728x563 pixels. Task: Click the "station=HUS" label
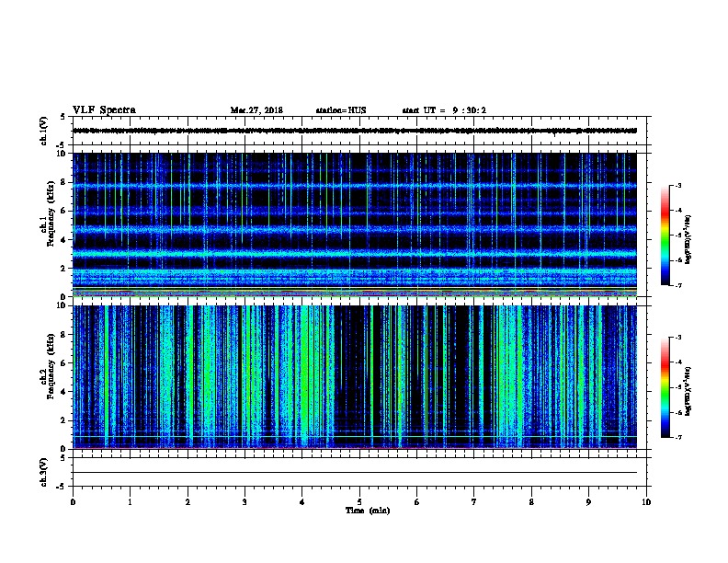(341, 110)
